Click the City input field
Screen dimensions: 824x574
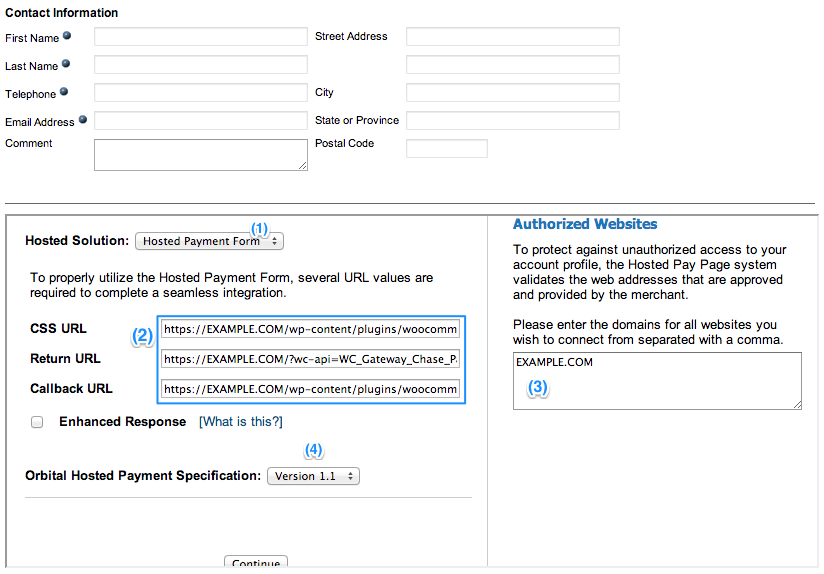pos(512,93)
